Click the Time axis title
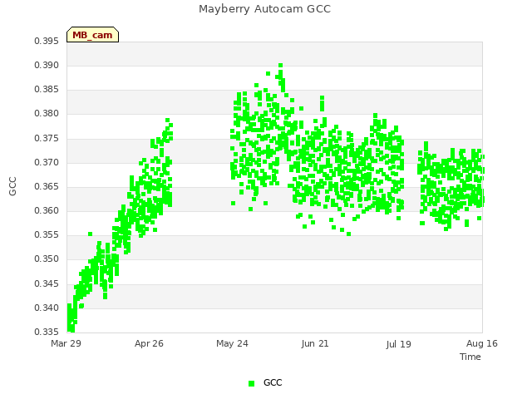532x399 pixels. point(470,357)
